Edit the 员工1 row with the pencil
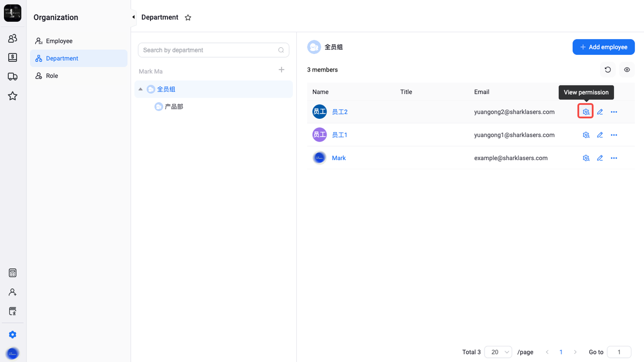 [x=600, y=135]
